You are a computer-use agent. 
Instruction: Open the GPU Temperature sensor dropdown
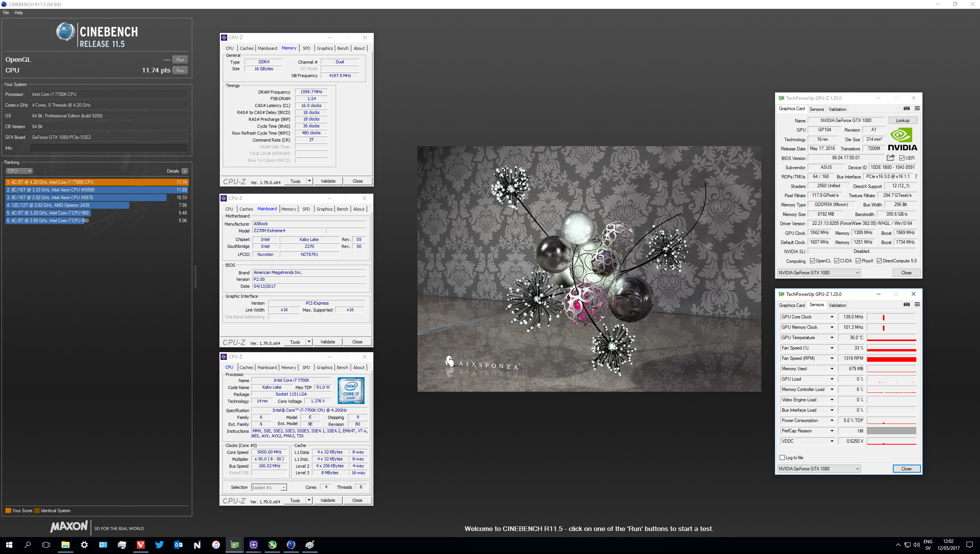[832, 338]
